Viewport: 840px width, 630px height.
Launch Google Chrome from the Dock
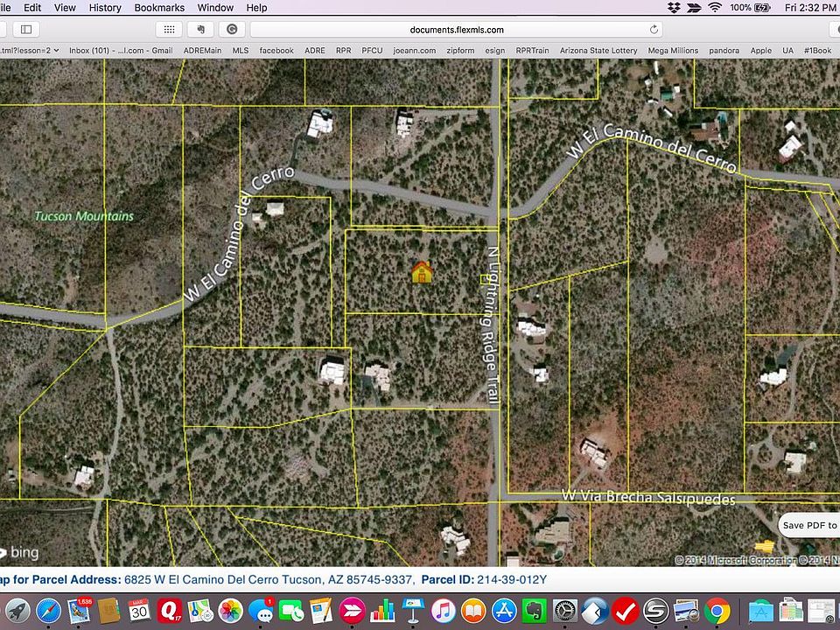pyautogui.click(x=717, y=611)
